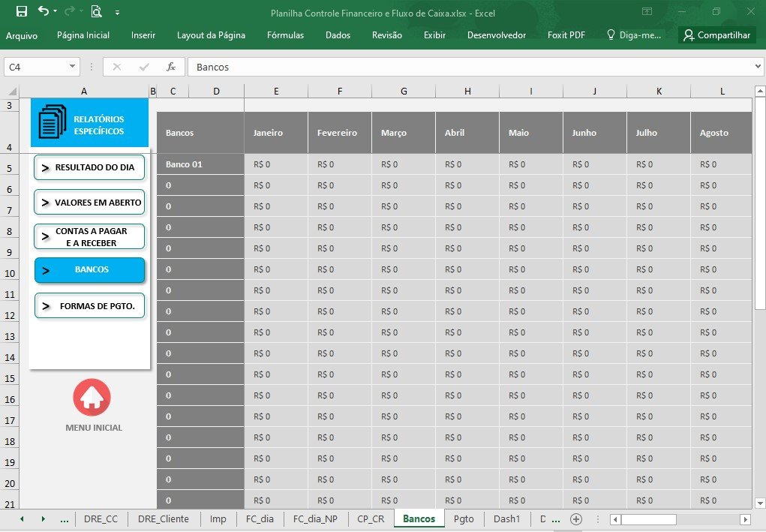This screenshot has height=532, width=766.
Task: Cancel the formula bar entry
Action: coord(117,67)
